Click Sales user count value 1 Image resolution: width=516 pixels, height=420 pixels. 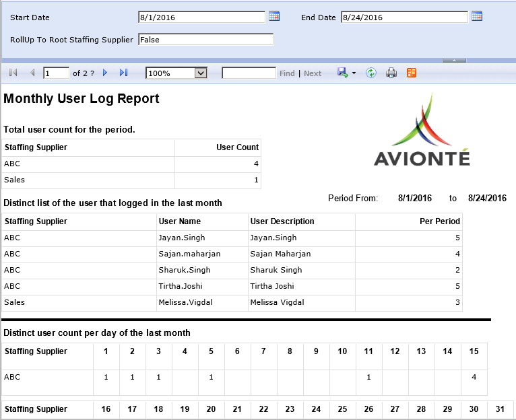[x=256, y=180]
